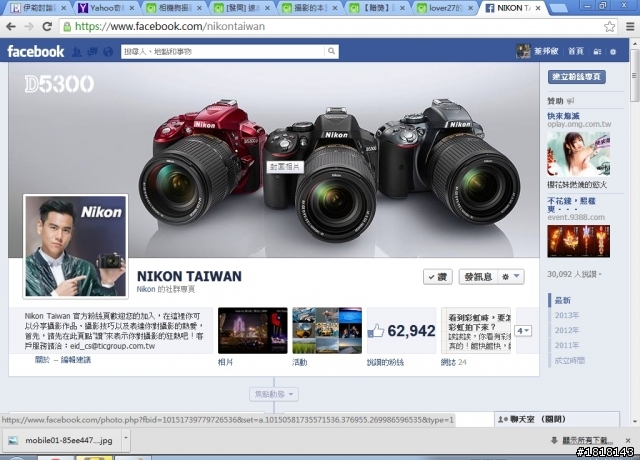640x460 pixels.
Task: Open the chat bar at the bottom right
Action: coord(557,419)
